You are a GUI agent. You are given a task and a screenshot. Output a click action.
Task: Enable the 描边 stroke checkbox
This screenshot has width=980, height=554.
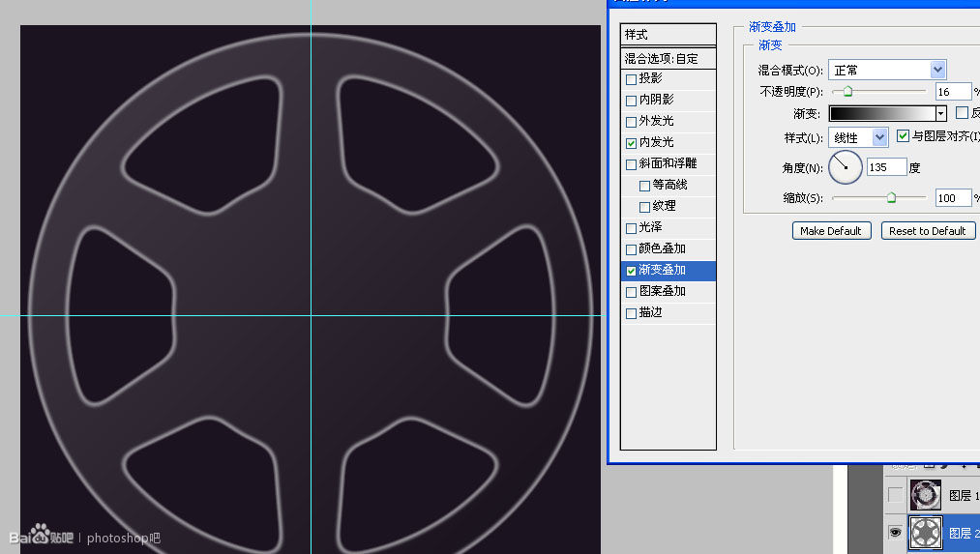632,313
